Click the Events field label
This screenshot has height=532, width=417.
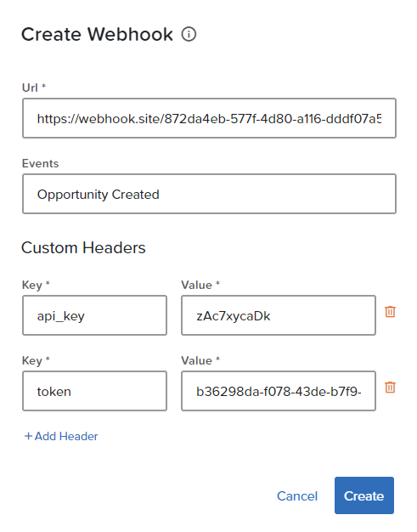tap(41, 163)
